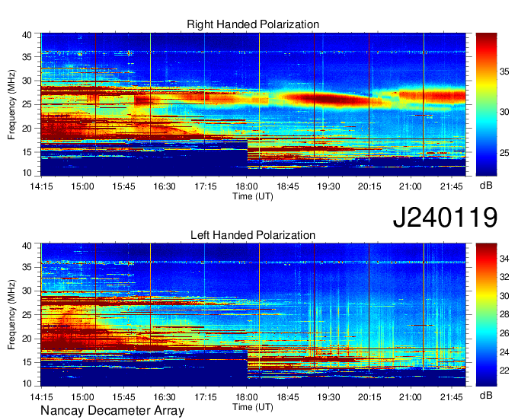Click the 21:45 tick on the Left Handed plot
This screenshot has width=518, height=420.
pos(451,396)
